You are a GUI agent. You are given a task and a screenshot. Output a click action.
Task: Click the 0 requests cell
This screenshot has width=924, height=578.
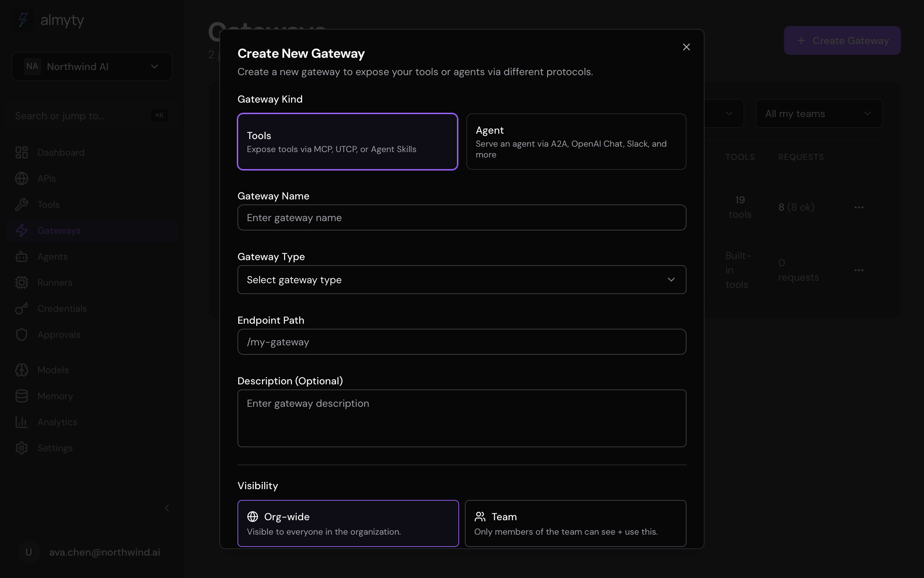pyautogui.click(x=798, y=270)
